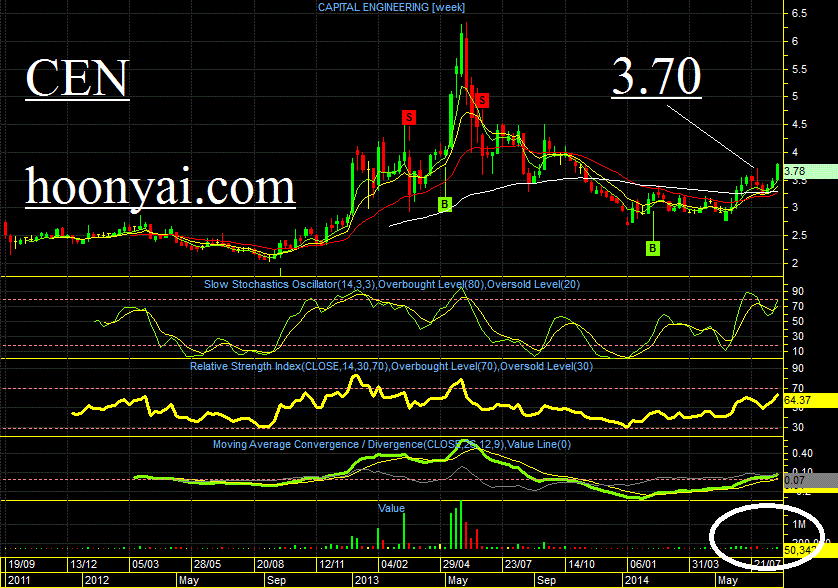Open the Relative Strength Index indicator title
Viewport: 838px width, 588px height.
tap(391, 366)
